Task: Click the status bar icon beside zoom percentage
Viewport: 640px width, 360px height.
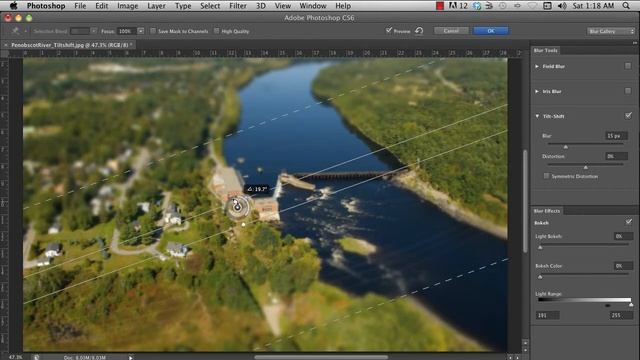Action: click(x=36, y=357)
